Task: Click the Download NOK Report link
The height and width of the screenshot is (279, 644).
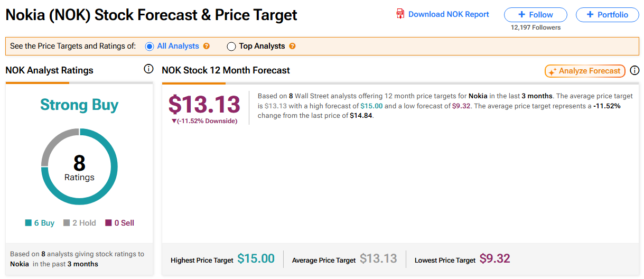Action: [449, 14]
